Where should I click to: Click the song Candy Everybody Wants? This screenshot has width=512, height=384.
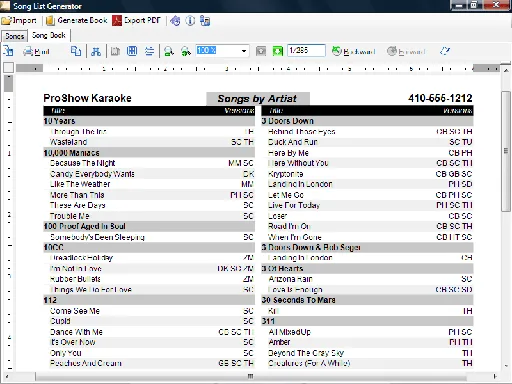pyautogui.click(x=92, y=174)
